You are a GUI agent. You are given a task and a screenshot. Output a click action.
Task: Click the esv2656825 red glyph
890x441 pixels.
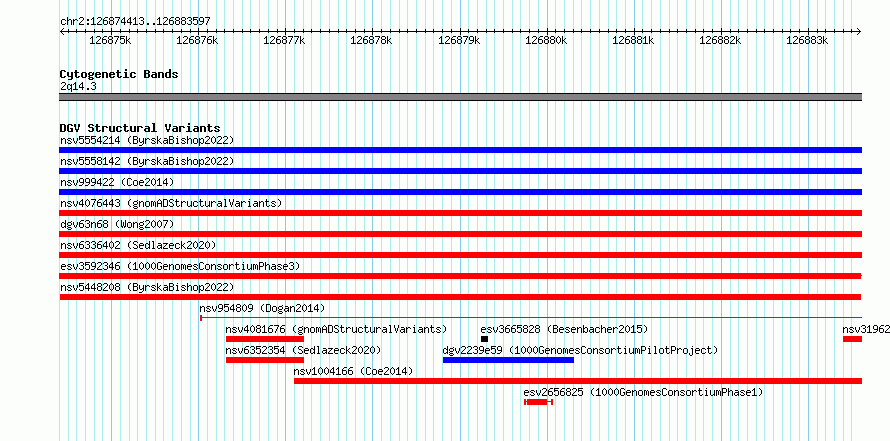click(538, 402)
